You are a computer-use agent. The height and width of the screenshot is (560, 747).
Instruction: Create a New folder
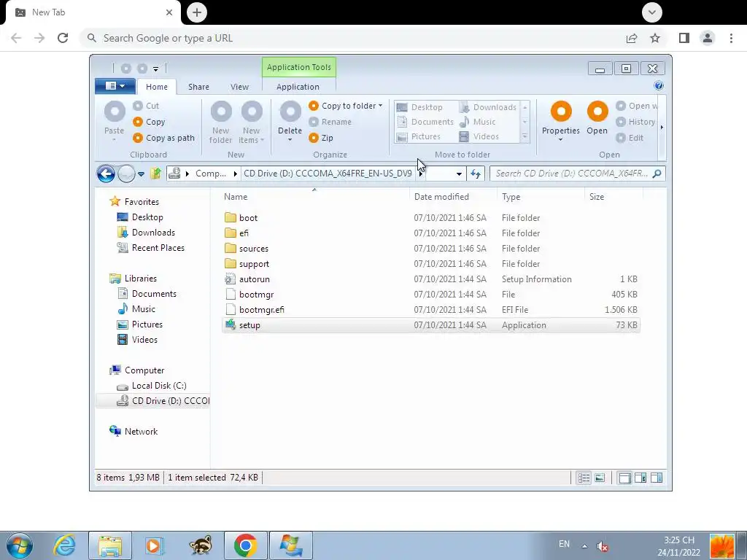pos(221,122)
